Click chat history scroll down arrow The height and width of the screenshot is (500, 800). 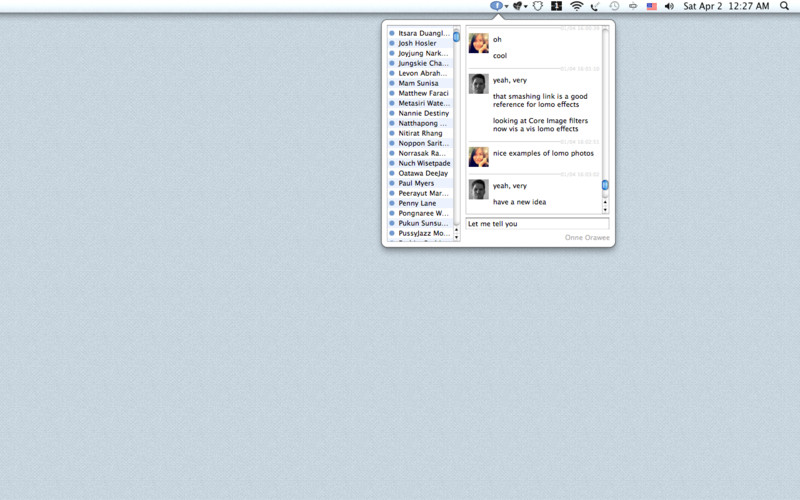coord(605,210)
